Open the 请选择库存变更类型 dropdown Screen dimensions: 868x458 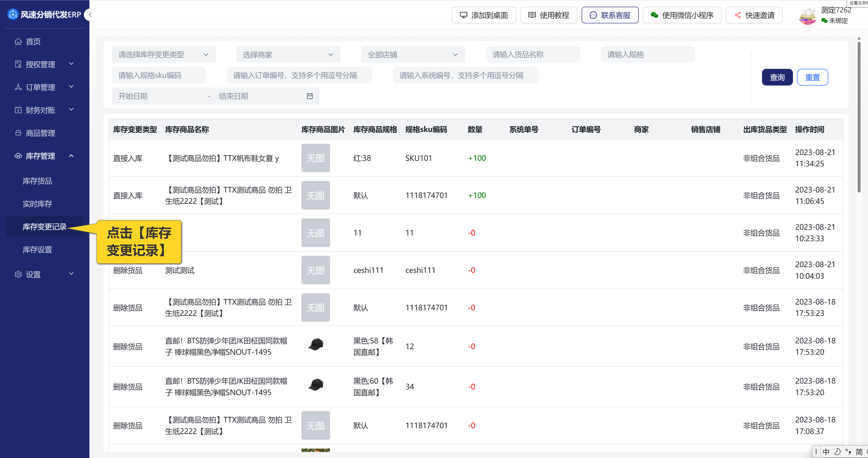click(x=164, y=55)
